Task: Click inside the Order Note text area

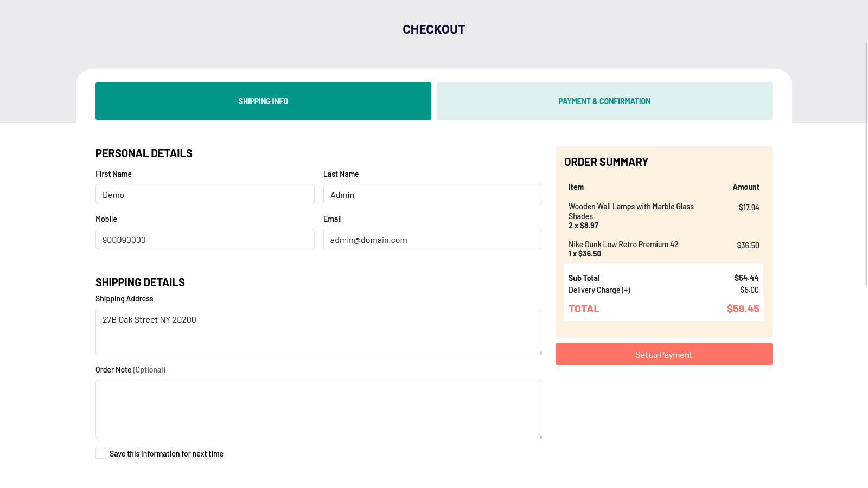Action: pos(318,409)
